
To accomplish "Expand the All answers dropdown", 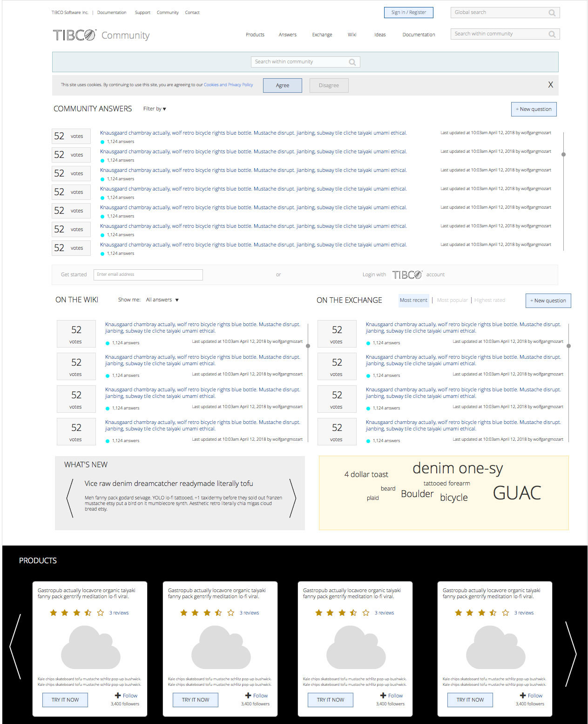I will click(162, 300).
